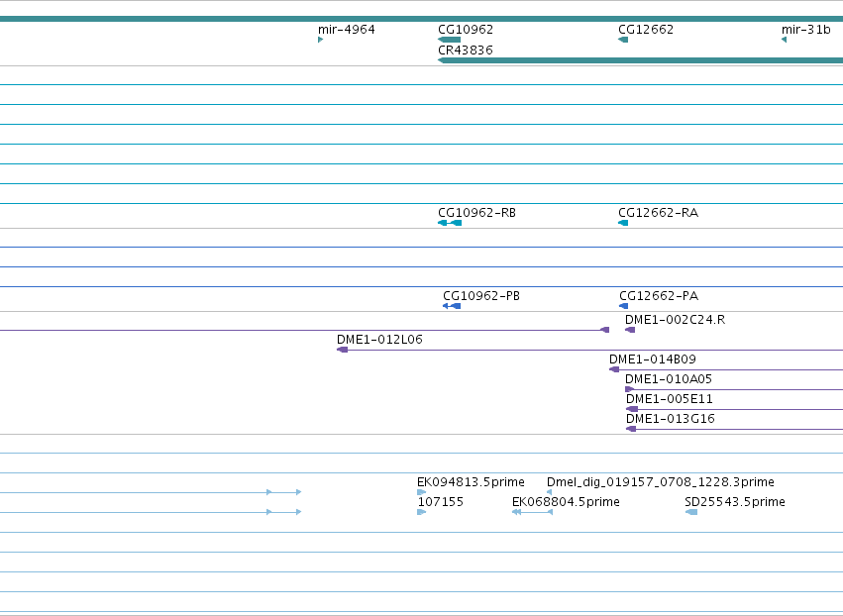Viewport: 843px width, 616px height.
Task: Select the CG12662-RA transcript glyph
Action: pos(623,223)
